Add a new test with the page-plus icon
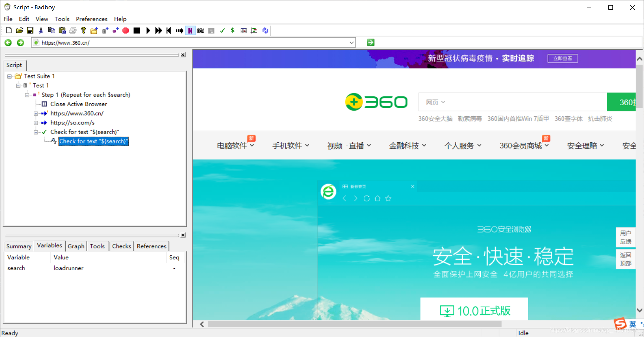Image resolution: width=644 pixels, height=337 pixels. point(105,30)
